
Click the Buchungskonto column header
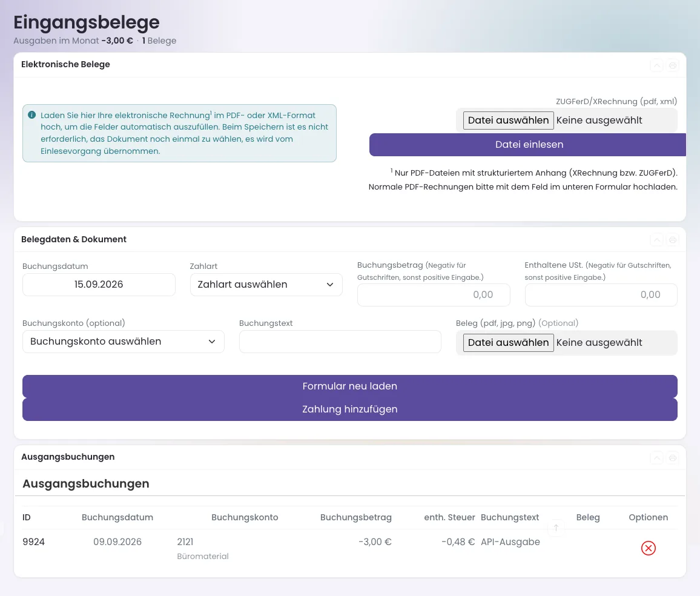coord(245,517)
